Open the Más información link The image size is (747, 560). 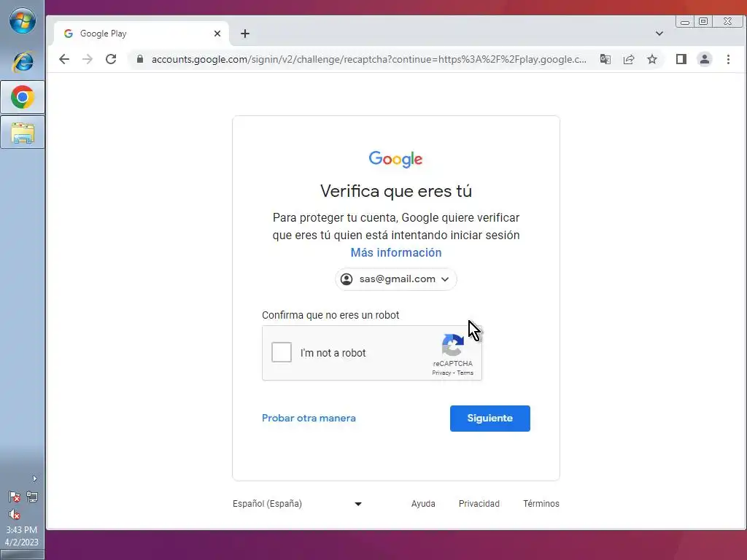pos(396,252)
